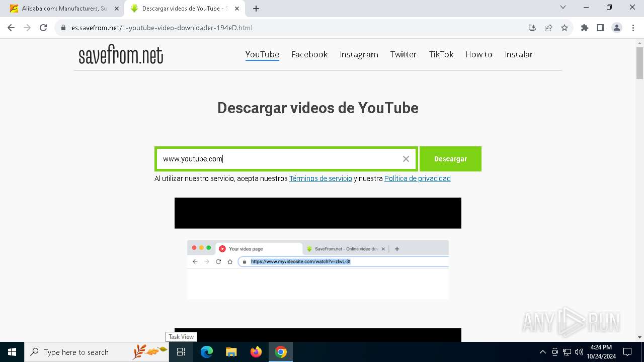
Task: Toggle the Chrome side panel
Action: pos(601,28)
